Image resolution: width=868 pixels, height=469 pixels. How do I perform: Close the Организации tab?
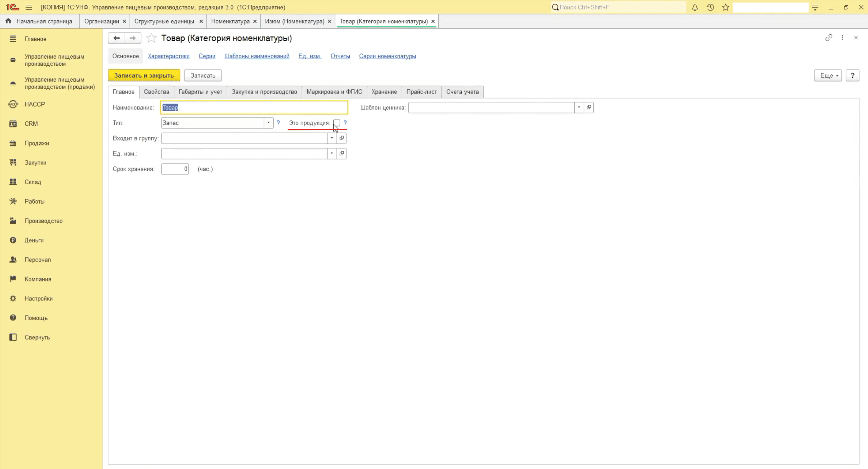(124, 21)
